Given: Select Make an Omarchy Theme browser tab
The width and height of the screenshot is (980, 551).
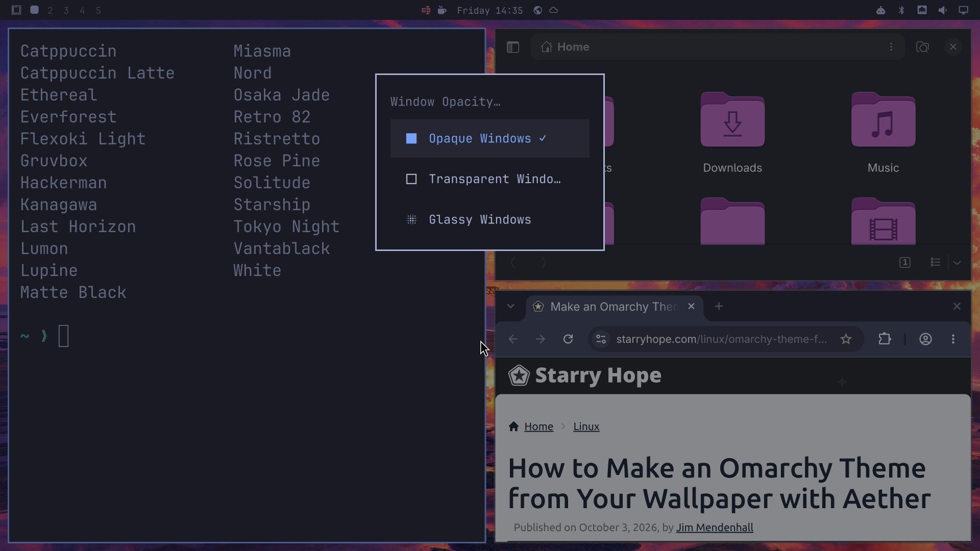Looking at the screenshot, I should click(x=614, y=307).
